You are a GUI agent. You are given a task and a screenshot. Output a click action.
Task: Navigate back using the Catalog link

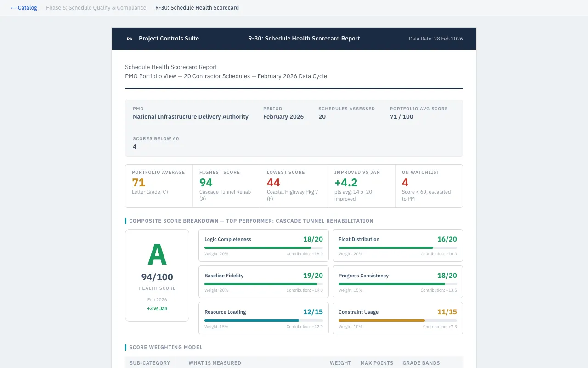(23, 7)
